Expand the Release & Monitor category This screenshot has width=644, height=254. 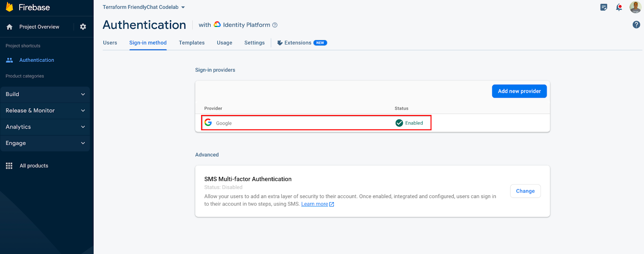click(45, 111)
